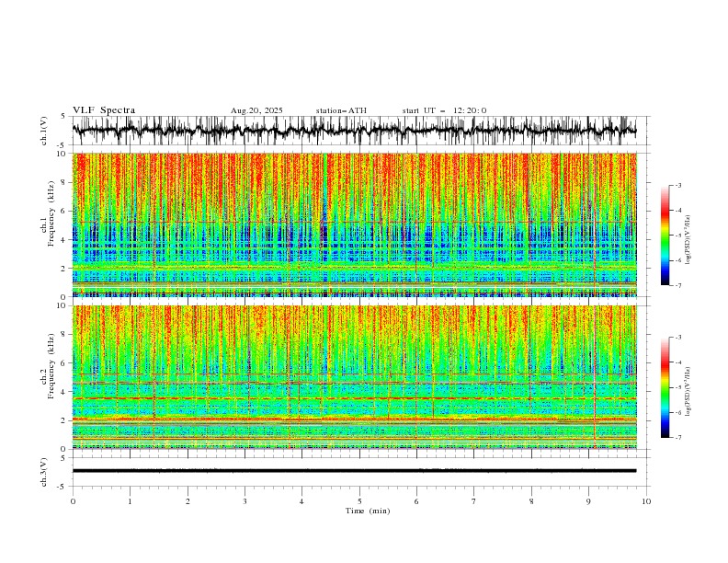Click tick label "10" on the time axis

(646, 501)
